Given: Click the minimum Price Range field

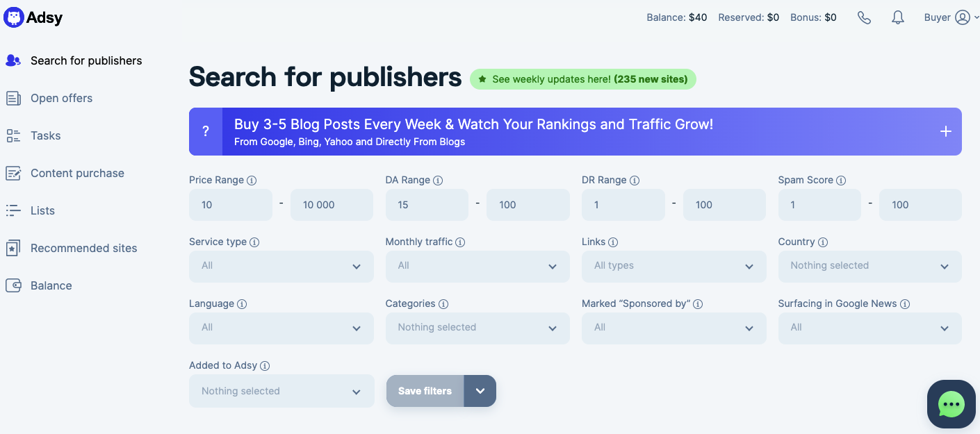Looking at the screenshot, I should [231, 205].
